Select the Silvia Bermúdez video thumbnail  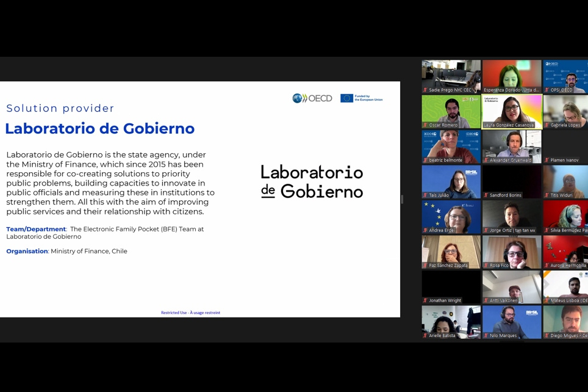click(x=565, y=217)
